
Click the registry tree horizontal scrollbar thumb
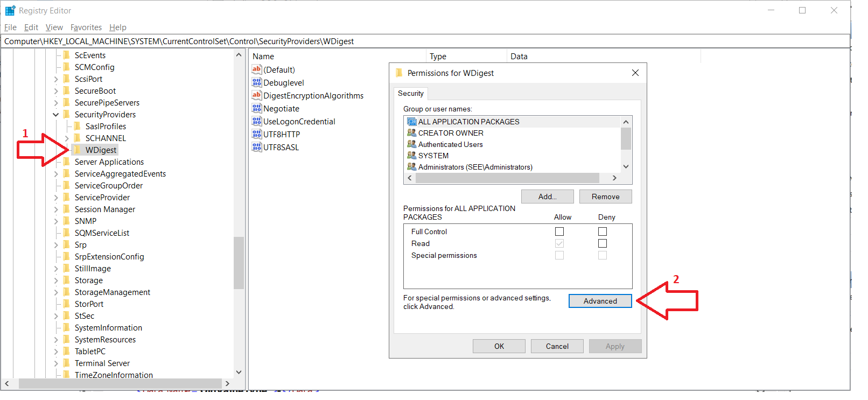click(x=120, y=383)
